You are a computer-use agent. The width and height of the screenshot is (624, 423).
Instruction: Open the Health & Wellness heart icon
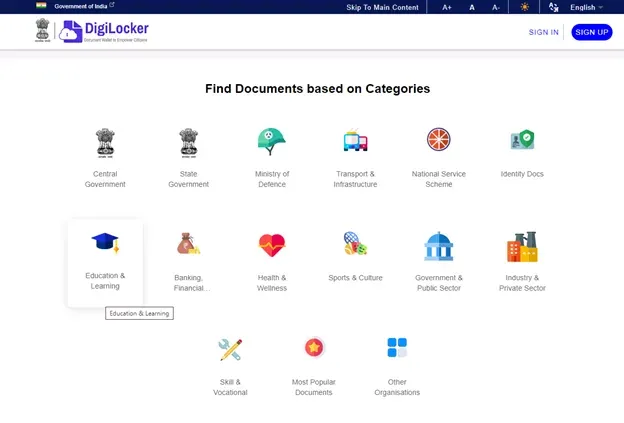tap(271, 245)
